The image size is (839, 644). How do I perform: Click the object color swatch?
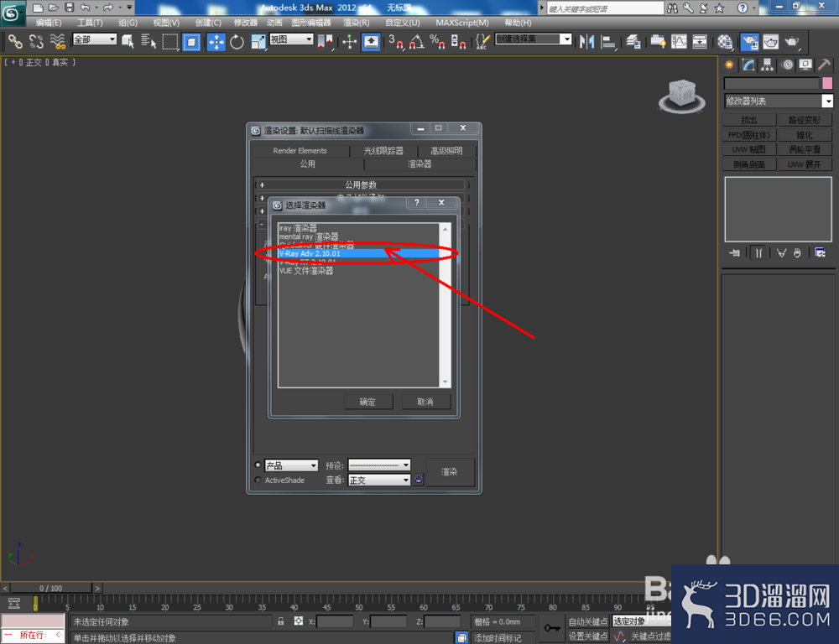coord(827,83)
